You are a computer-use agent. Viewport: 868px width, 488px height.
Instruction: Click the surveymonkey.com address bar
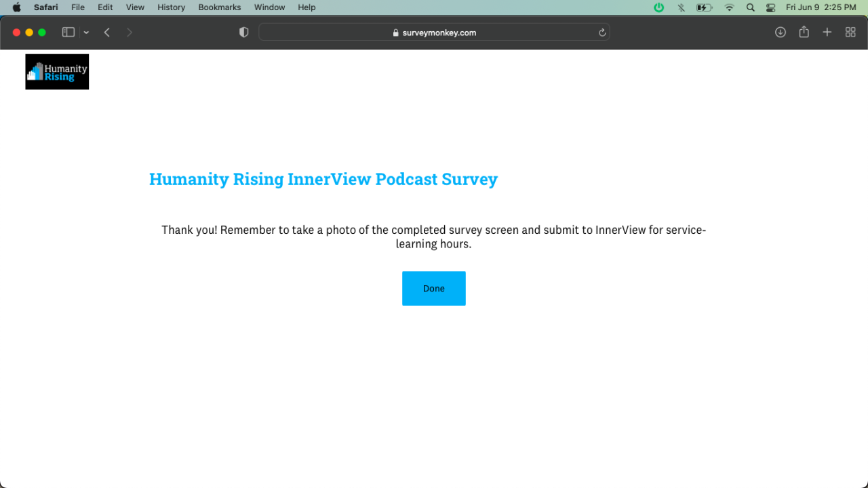[x=434, y=33]
